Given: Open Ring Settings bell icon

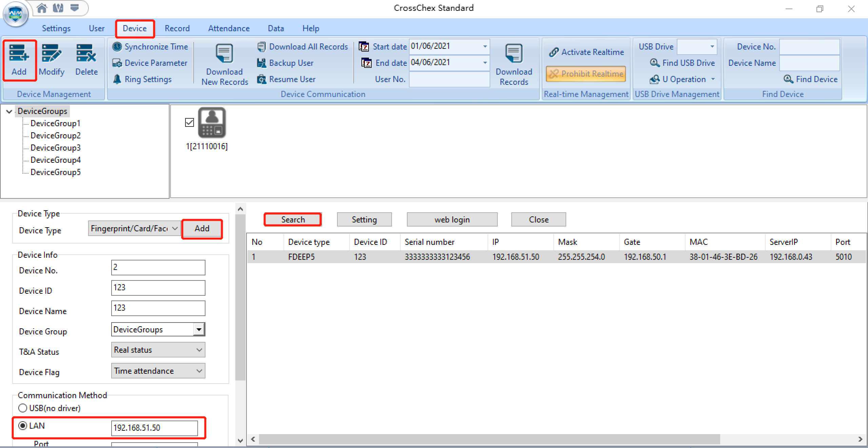Looking at the screenshot, I should point(117,79).
